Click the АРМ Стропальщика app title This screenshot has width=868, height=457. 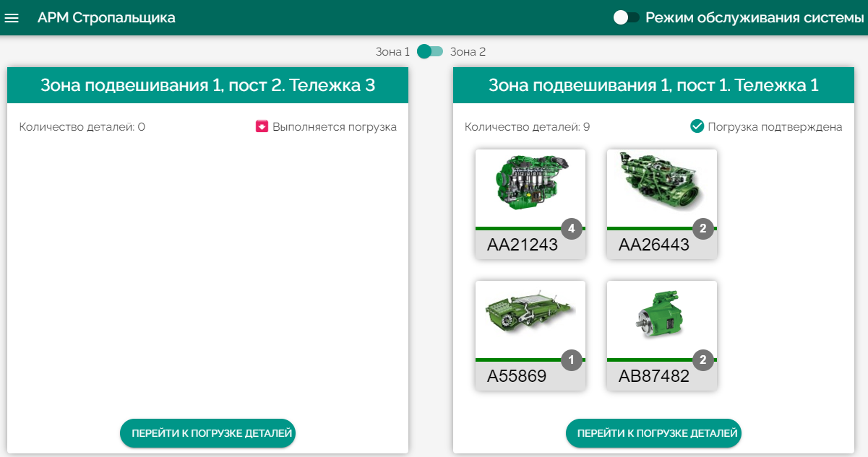106,17
